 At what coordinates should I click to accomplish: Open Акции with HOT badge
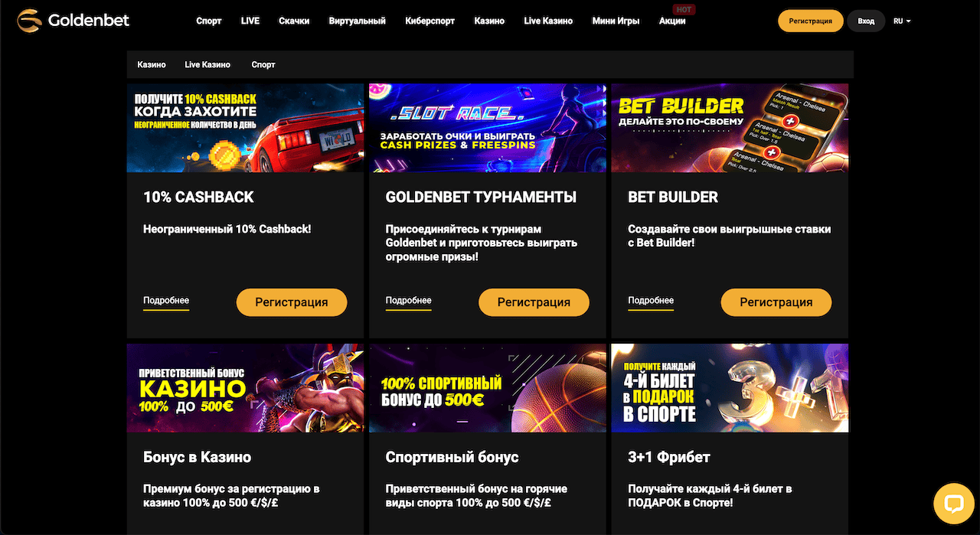coord(672,21)
